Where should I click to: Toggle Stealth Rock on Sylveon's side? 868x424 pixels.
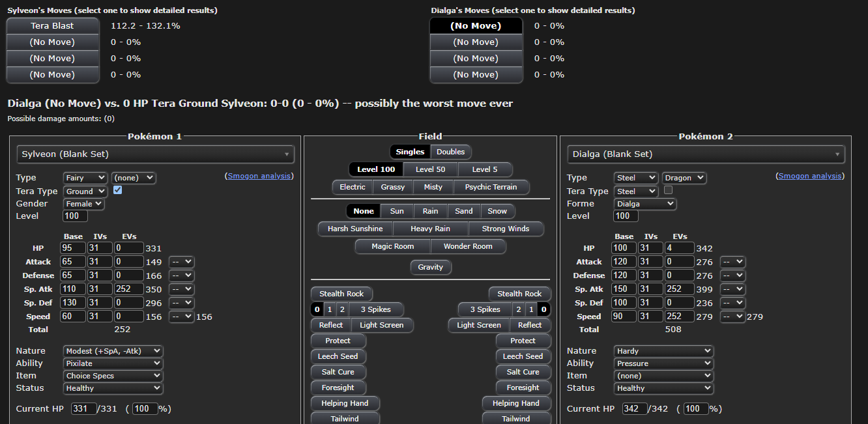(341, 294)
